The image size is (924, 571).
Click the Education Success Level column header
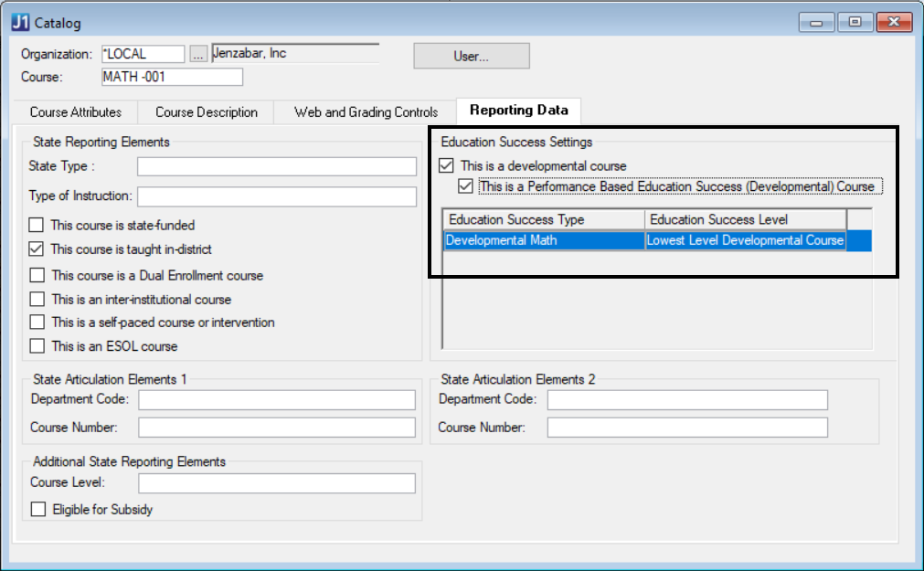click(x=745, y=219)
